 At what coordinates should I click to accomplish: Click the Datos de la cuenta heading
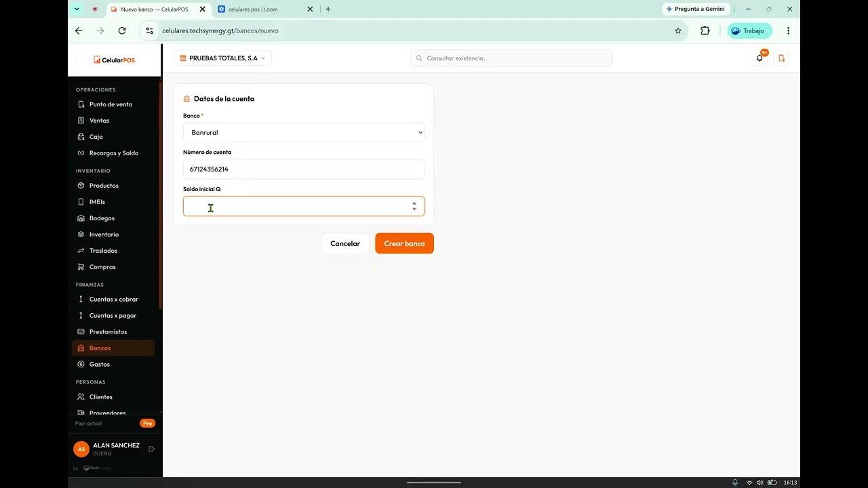(224, 99)
